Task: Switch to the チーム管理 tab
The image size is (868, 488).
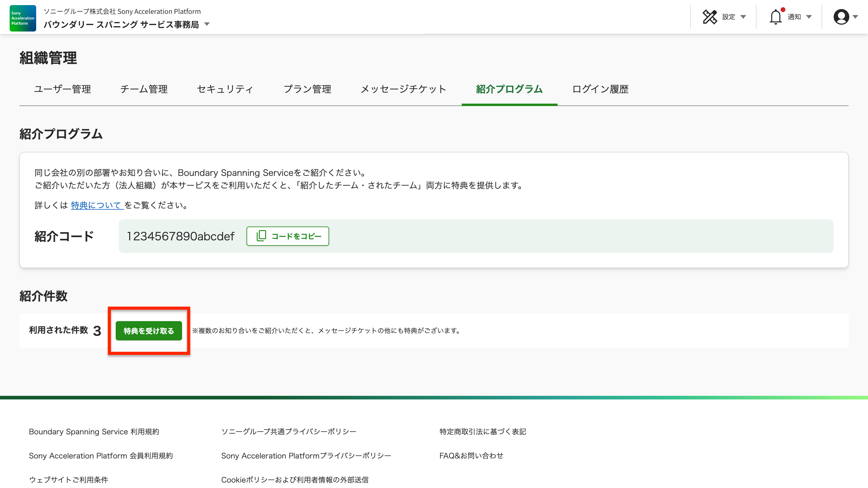Action: 144,89
